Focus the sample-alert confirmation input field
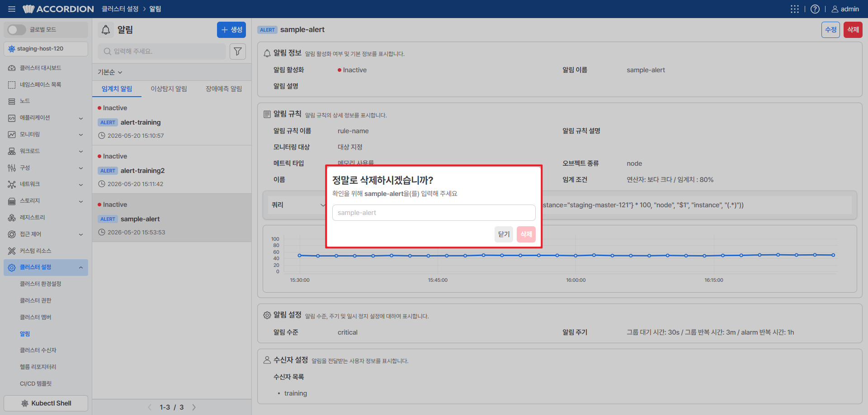Screen dimensions: 868x415 coord(434,213)
